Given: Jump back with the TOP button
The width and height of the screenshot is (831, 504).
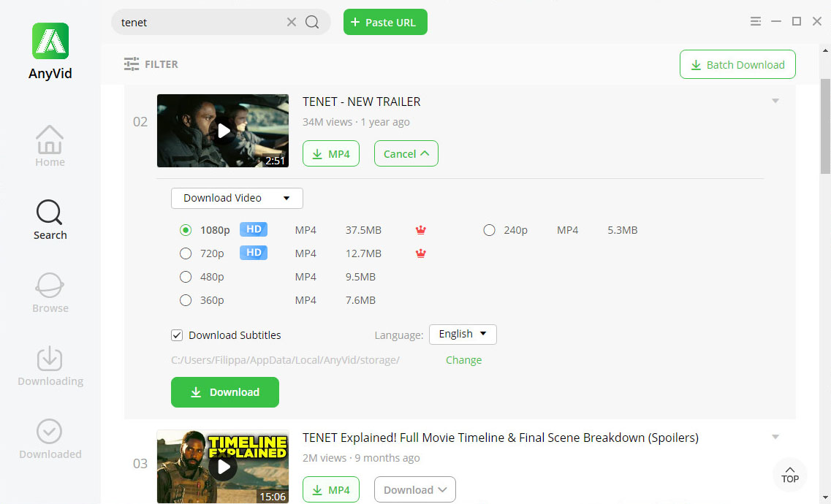Looking at the screenshot, I should (789, 475).
